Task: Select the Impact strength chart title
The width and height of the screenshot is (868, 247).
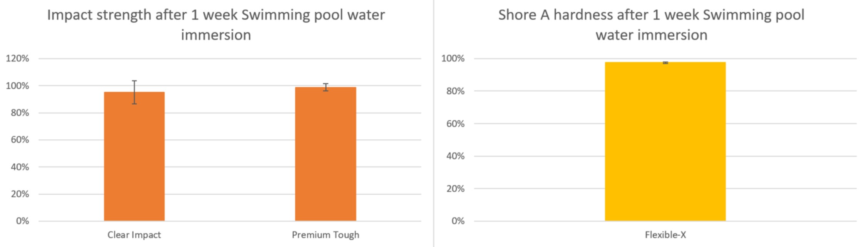Action: tap(216, 25)
